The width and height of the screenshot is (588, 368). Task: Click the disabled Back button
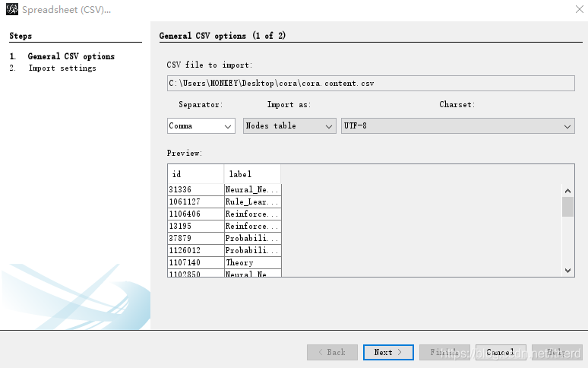(332, 352)
